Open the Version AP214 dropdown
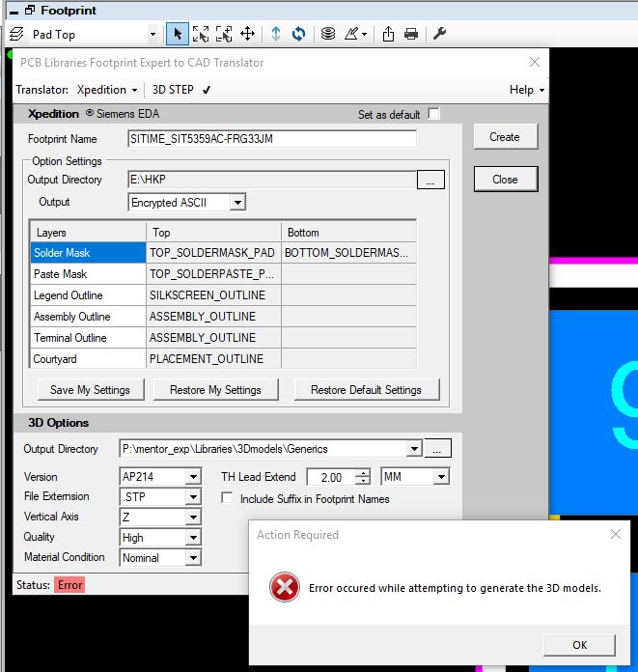This screenshot has width=638, height=672. 193,477
